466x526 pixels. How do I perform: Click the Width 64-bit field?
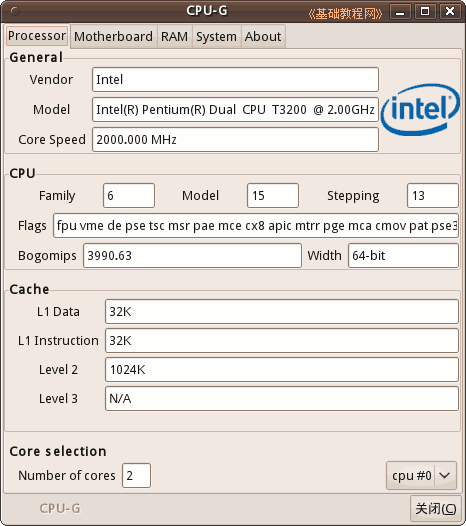tap(403, 256)
